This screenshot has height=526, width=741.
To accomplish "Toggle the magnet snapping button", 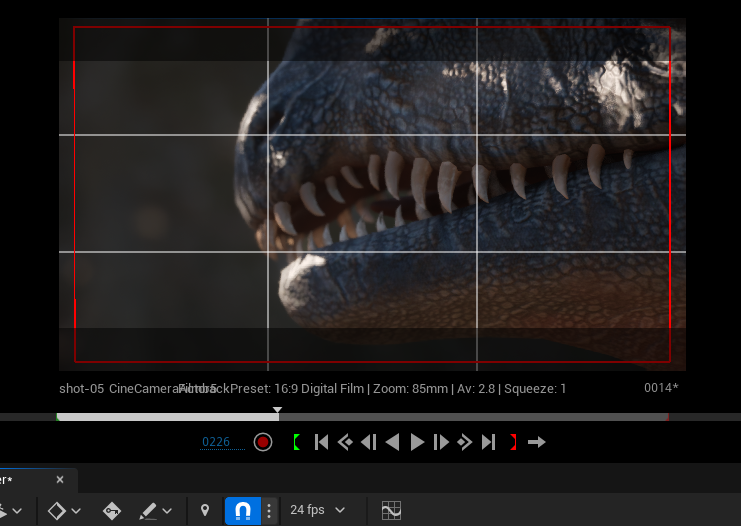I will coord(243,511).
